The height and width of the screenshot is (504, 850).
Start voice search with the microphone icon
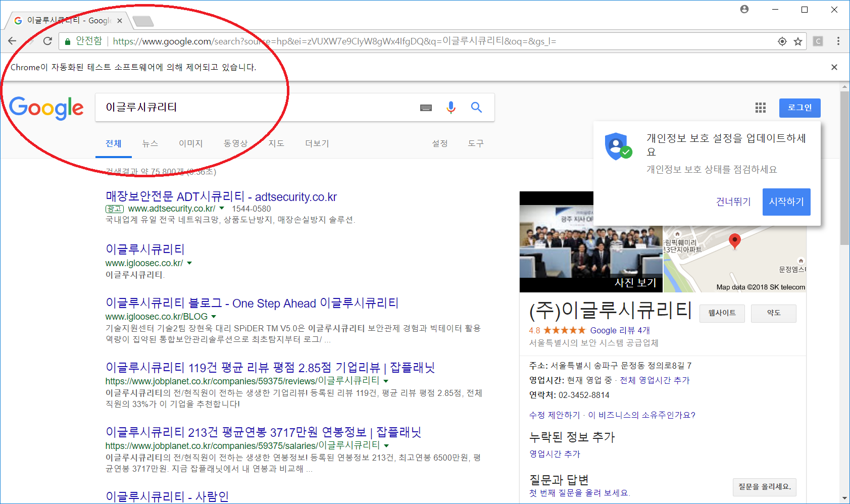point(451,107)
